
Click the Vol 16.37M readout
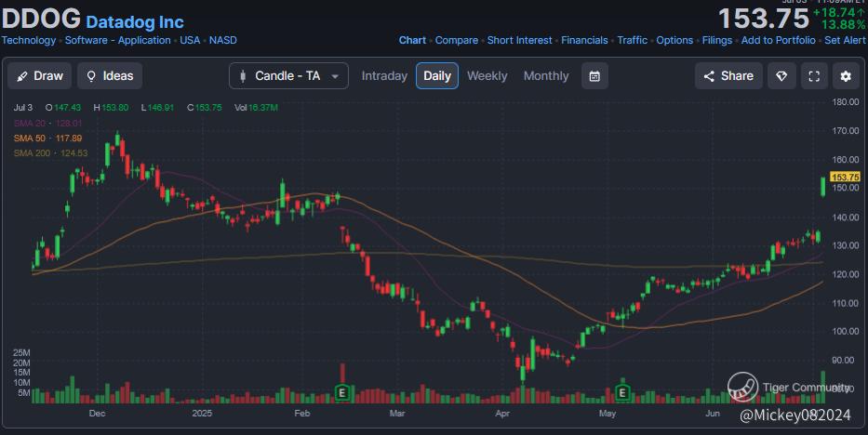coord(256,108)
